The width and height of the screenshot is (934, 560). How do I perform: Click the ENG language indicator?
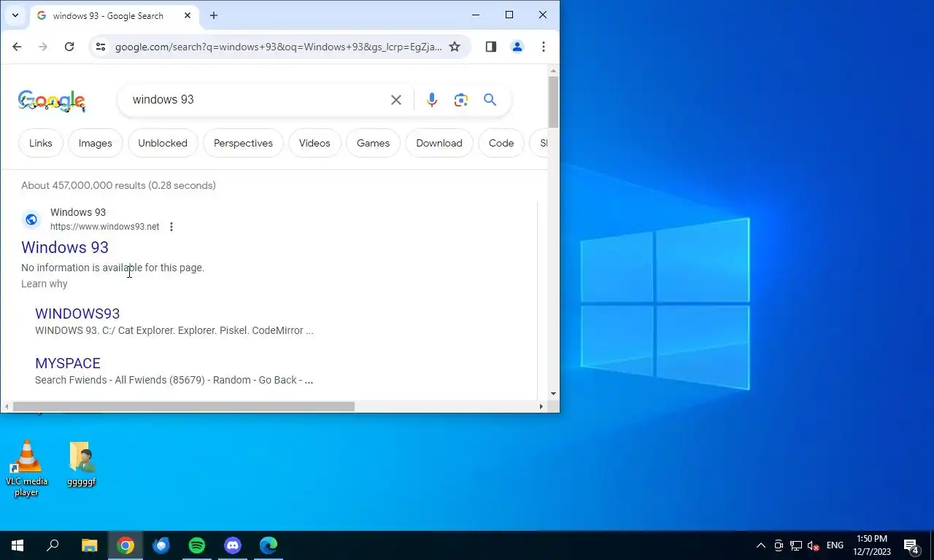point(835,545)
